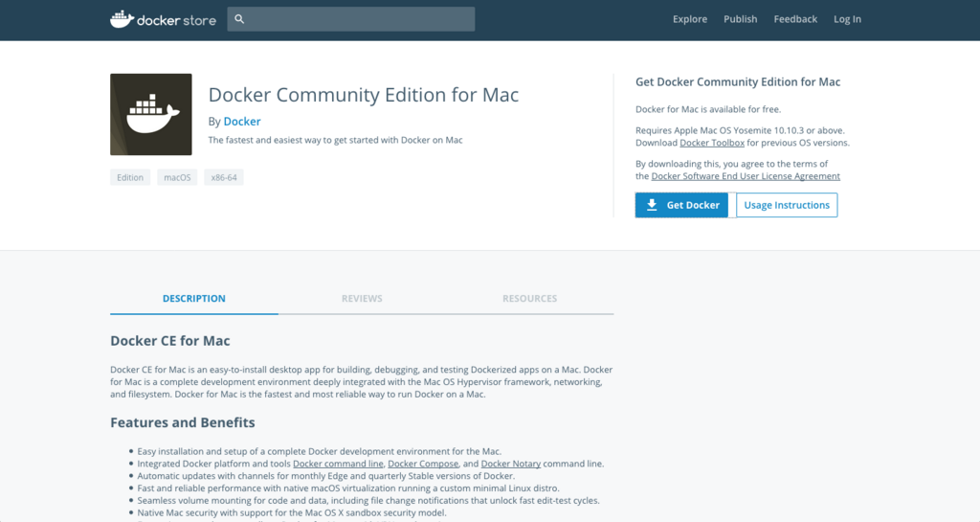Open the Feedback menu item

pos(795,19)
